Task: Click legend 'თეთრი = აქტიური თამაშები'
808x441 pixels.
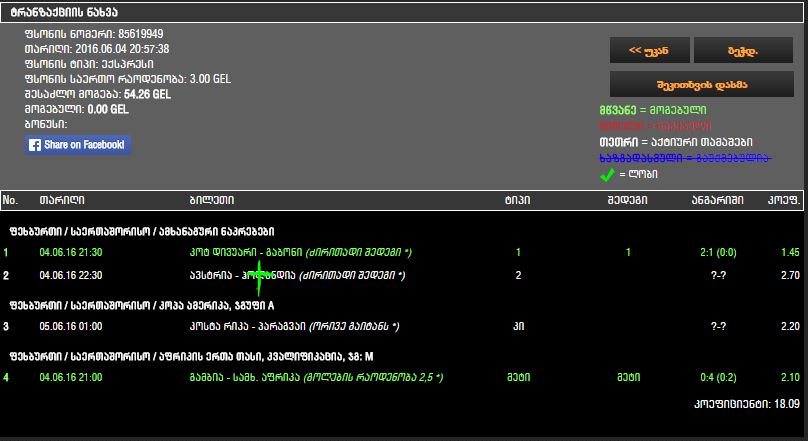Action: click(x=676, y=142)
